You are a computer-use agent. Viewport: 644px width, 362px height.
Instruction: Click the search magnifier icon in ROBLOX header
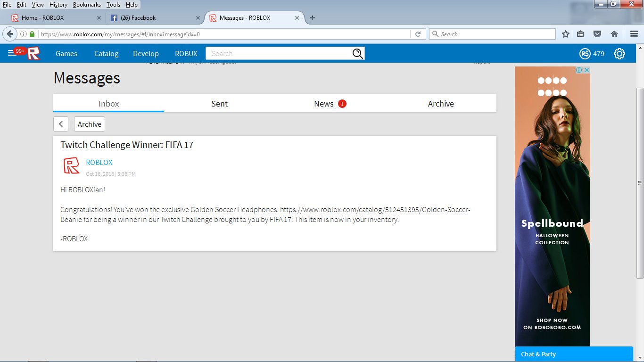(x=358, y=53)
